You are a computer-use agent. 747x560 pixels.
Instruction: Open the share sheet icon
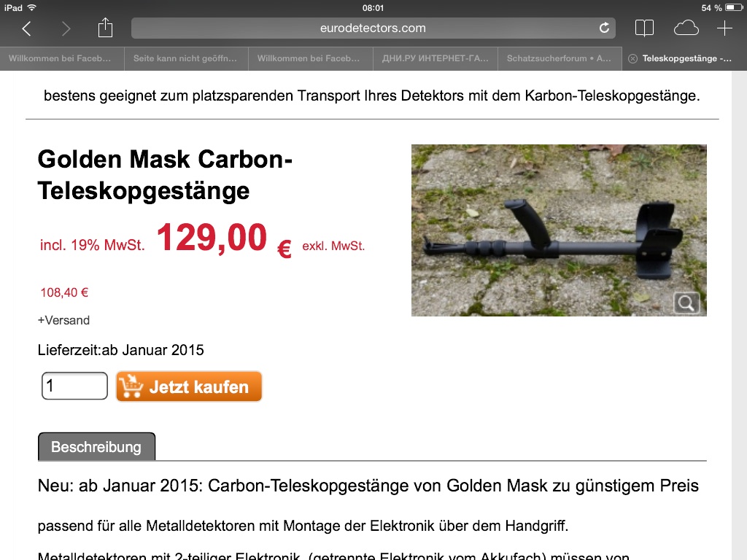coord(105,27)
